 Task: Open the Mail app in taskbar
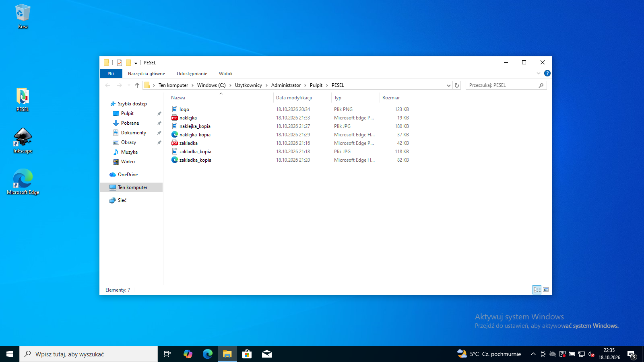coord(266,354)
